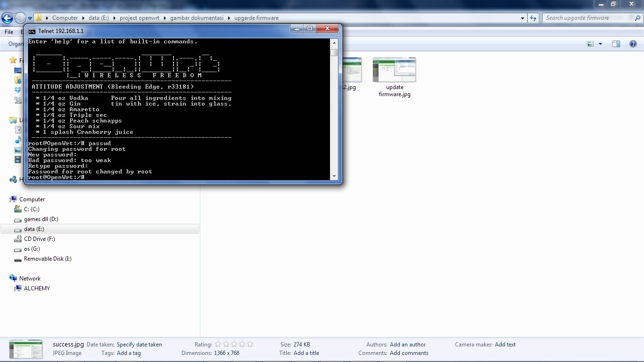Set rating to one star
644x362 pixels.
pos(218,345)
